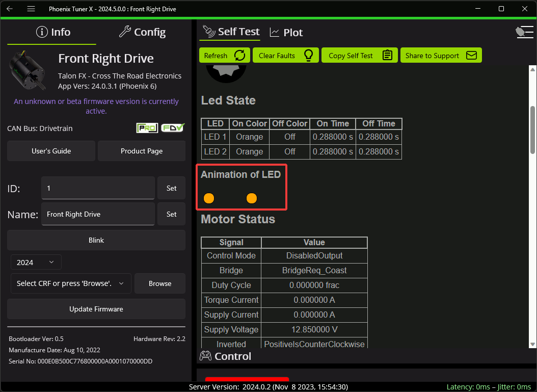Open the 2024 year dropdown

click(36, 262)
